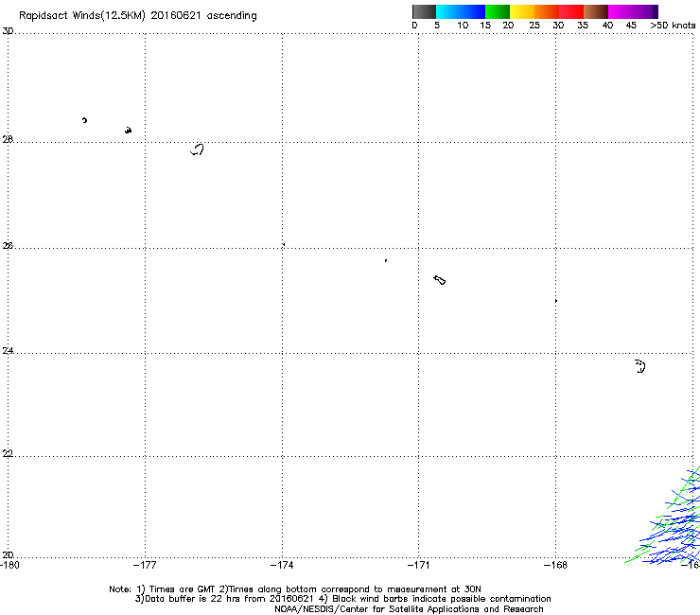Click the legend label '15'
Viewport: 700px width, 615px height.
click(485, 26)
